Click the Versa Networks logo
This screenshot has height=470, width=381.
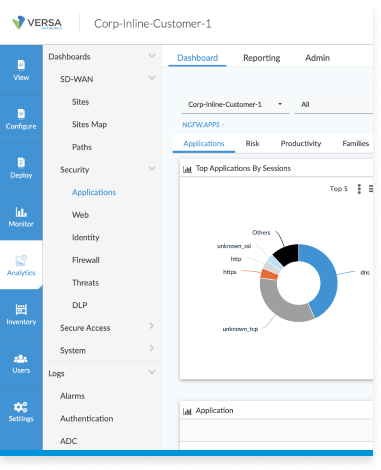(x=37, y=23)
